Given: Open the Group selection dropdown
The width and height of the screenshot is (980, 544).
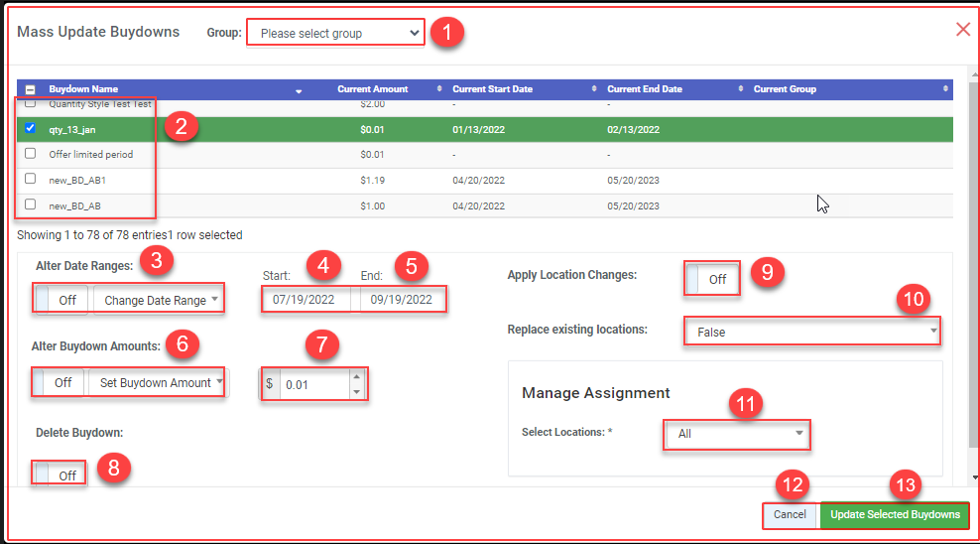Looking at the screenshot, I should pyautogui.click(x=335, y=33).
